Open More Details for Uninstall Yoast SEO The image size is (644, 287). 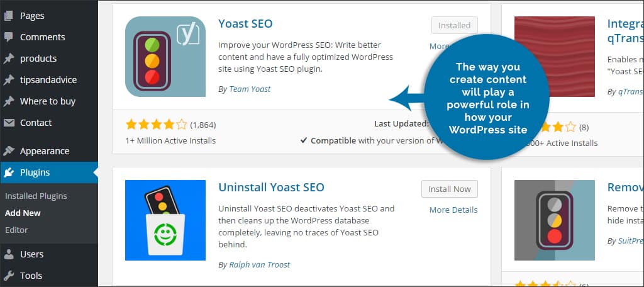[x=453, y=210]
